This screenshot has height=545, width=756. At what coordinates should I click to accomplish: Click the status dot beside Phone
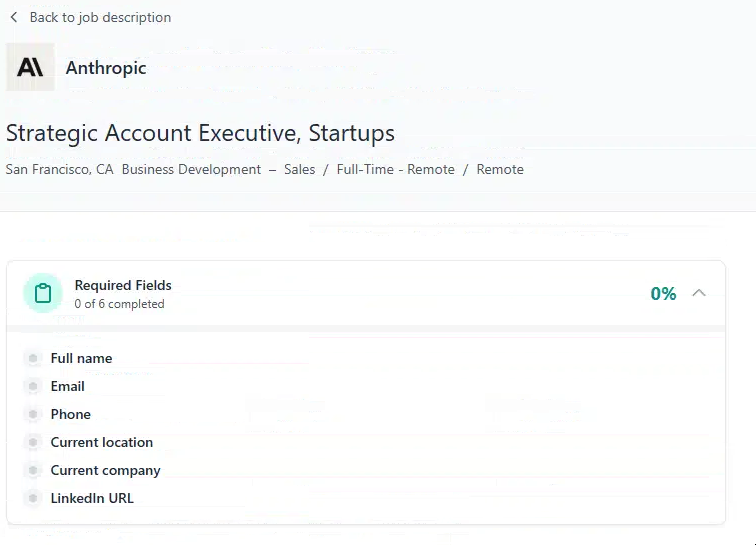point(33,414)
